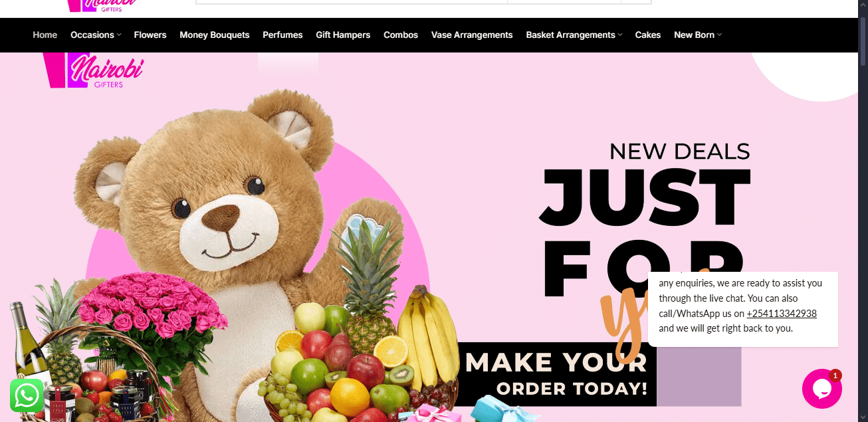This screenshot has width=868, height=422.
Task: Open the Money Bouquets page
Action: point(215,35)
